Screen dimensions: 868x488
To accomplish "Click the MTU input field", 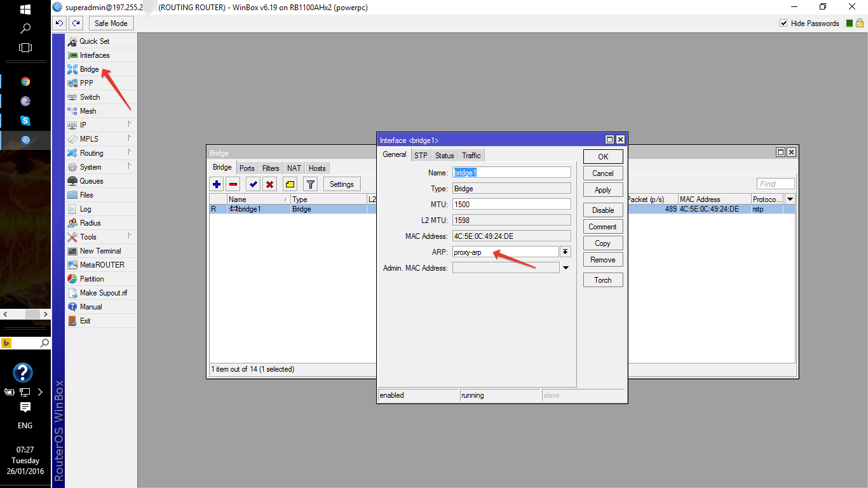I will [x=512, y=205].
